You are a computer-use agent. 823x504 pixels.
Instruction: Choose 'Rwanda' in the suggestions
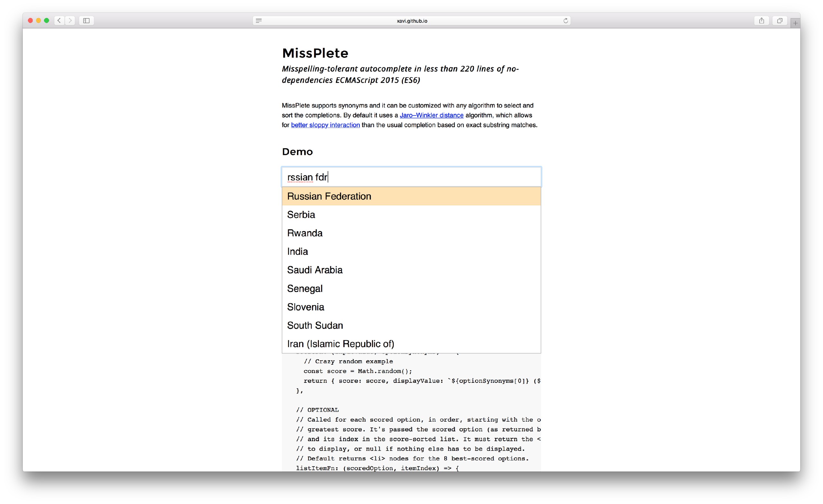click(x=411, y=233)
